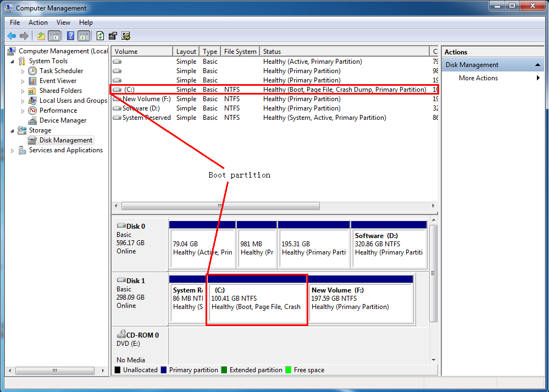Expand the System Tools node
This screenshot has width=549, height=392.
click(12, 61)
